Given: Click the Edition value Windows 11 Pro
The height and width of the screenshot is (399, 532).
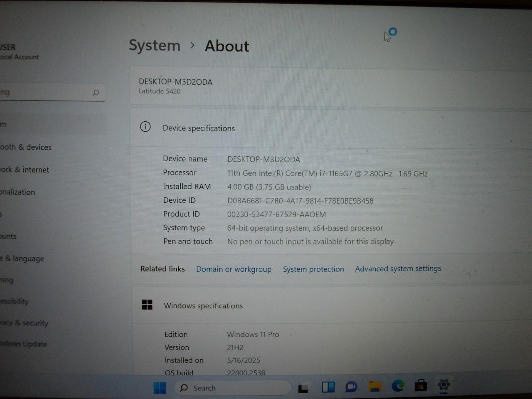Looking at the screenshot, I should 253,334.
